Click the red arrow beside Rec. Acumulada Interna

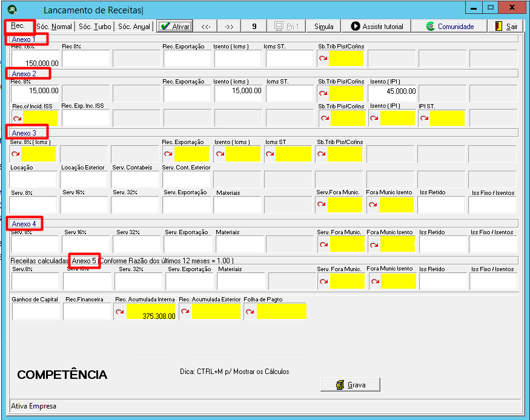tap(120, 312)
